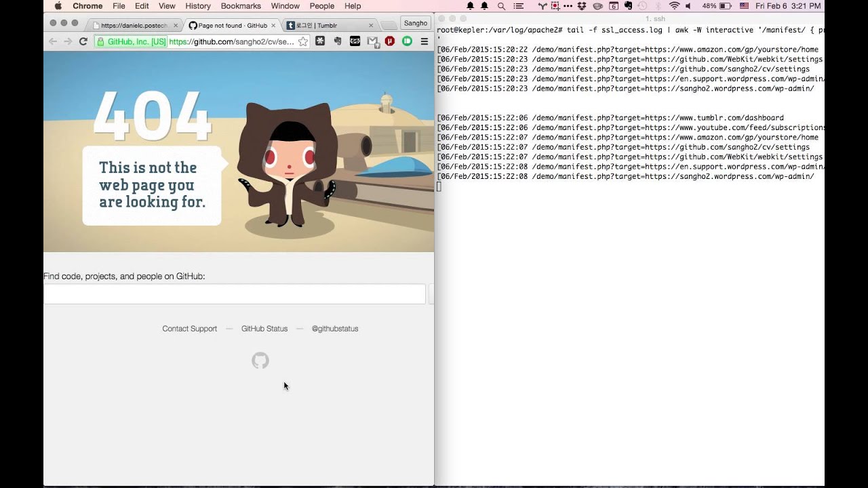Screen dimensions: 868x488
Task: Click the second notification bell in menu bar
Action: tap(484, 6)
